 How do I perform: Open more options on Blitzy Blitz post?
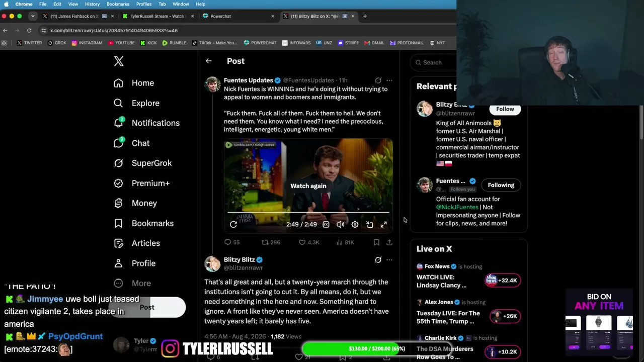click(389, 260)
